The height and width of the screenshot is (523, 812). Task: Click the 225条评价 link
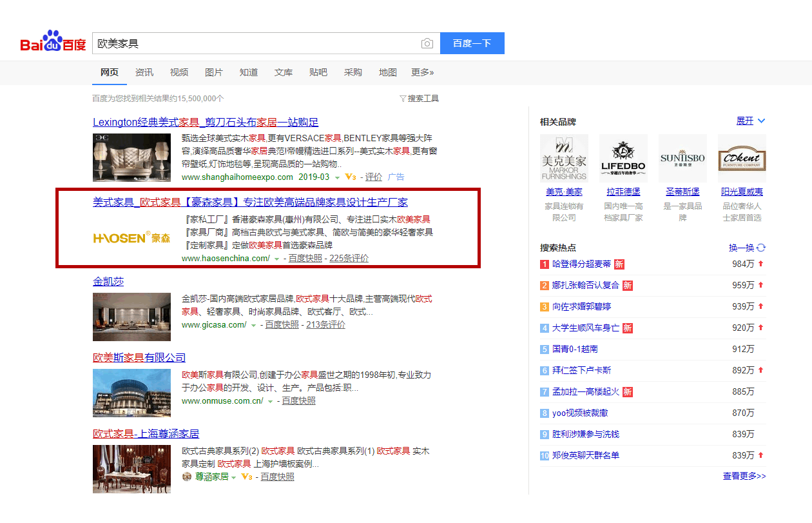[x=349, y=259]
